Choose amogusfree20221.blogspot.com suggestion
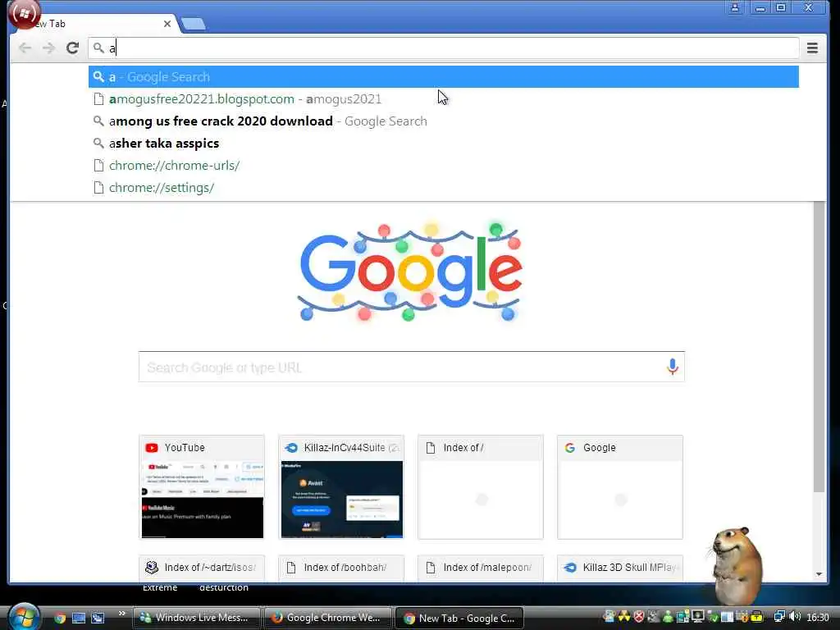The height and width of the screenshot is (630, 840). tap(444, 99)
